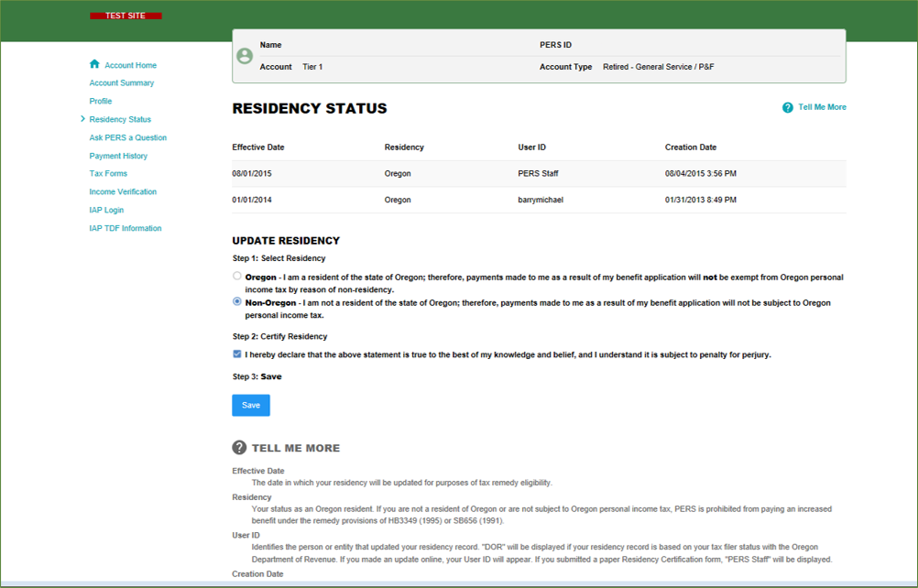The image size is (918, 588).
Task: Click the barrymichael user ID cell
Action: pyautogui.click(x=541, y=200)
